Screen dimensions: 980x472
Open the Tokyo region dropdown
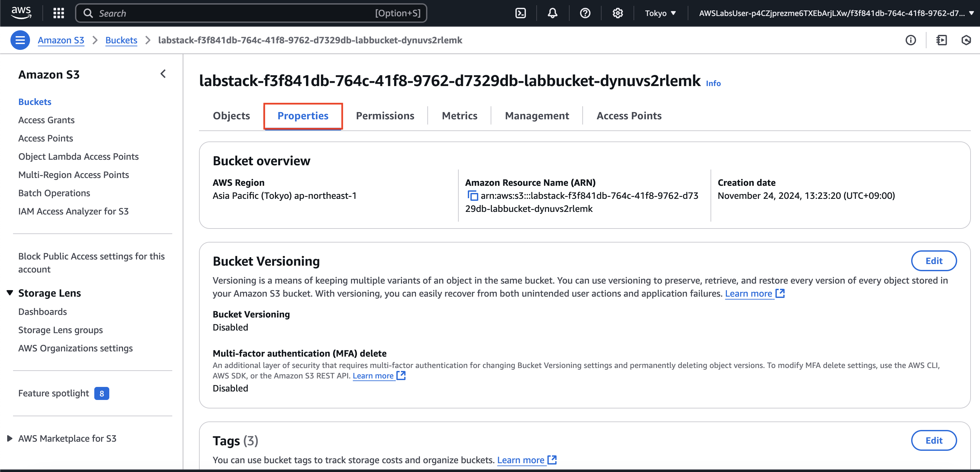pyautogui.click(x=660, y=13)
